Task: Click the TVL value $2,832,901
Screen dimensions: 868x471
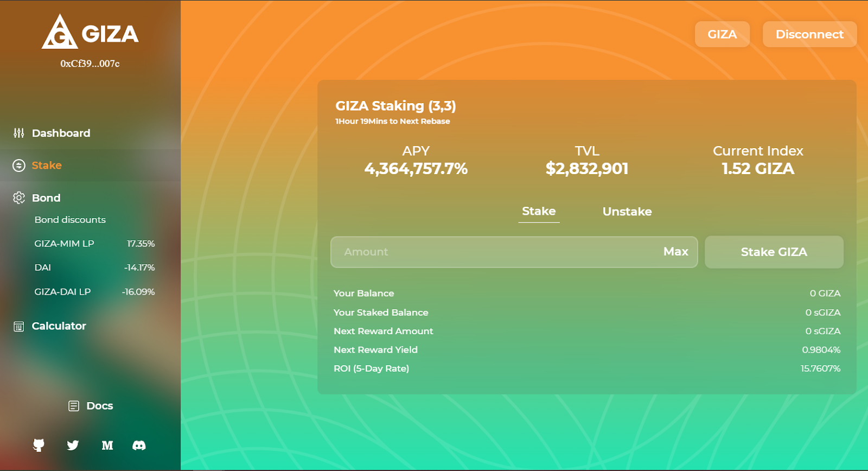Action: point(587,169)
